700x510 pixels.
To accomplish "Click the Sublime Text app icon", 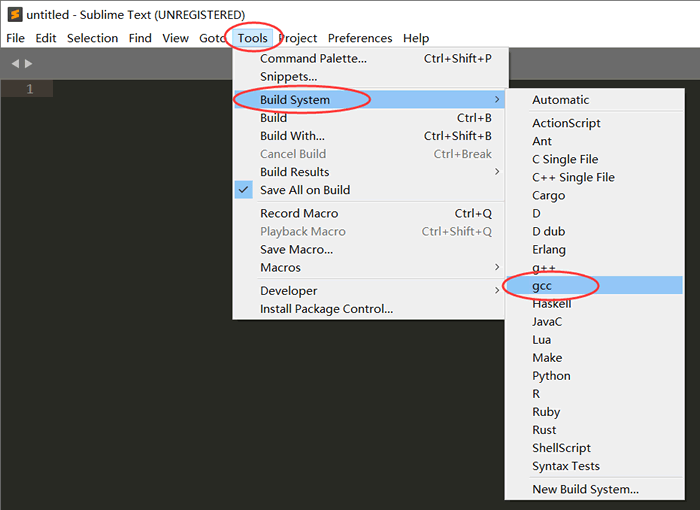I will point(14,14).
